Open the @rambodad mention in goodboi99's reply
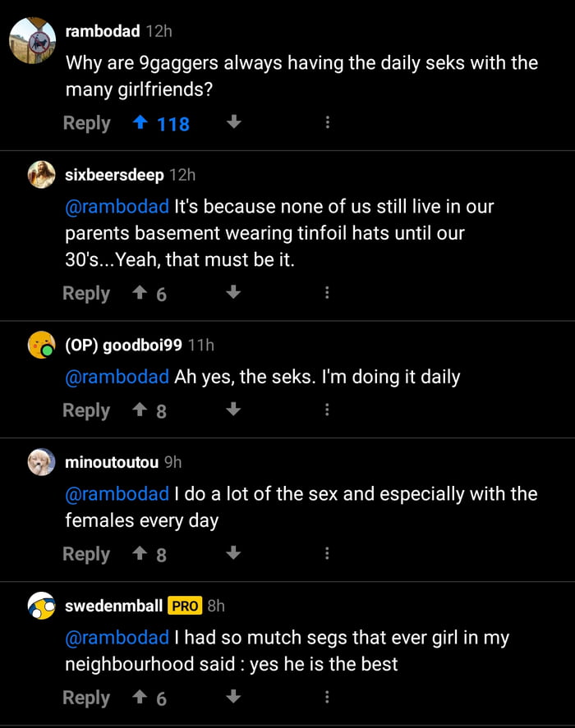 (117, 376)
